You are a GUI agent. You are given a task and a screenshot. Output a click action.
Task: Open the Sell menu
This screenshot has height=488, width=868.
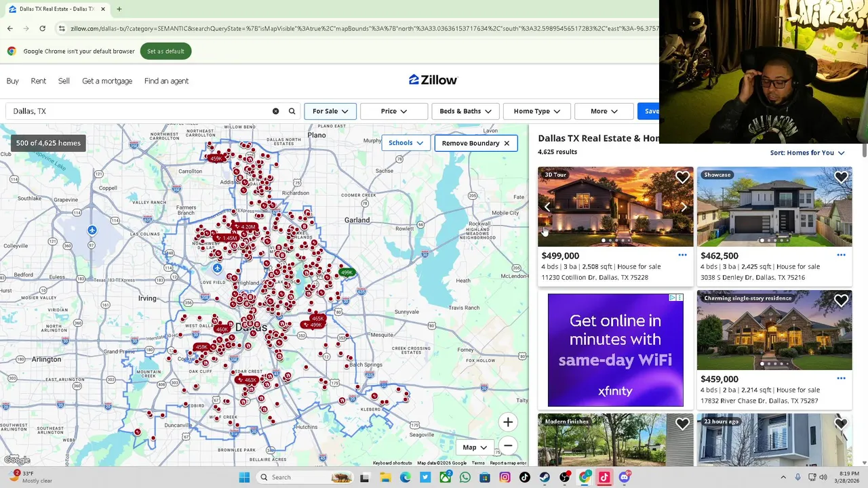(x=64, y=81)
